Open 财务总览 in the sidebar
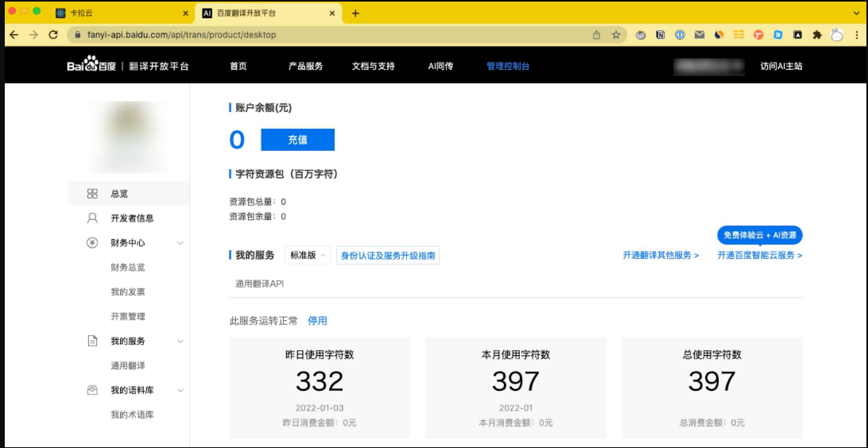The height and width of the screenshot is (448, 868). (128, 267)
